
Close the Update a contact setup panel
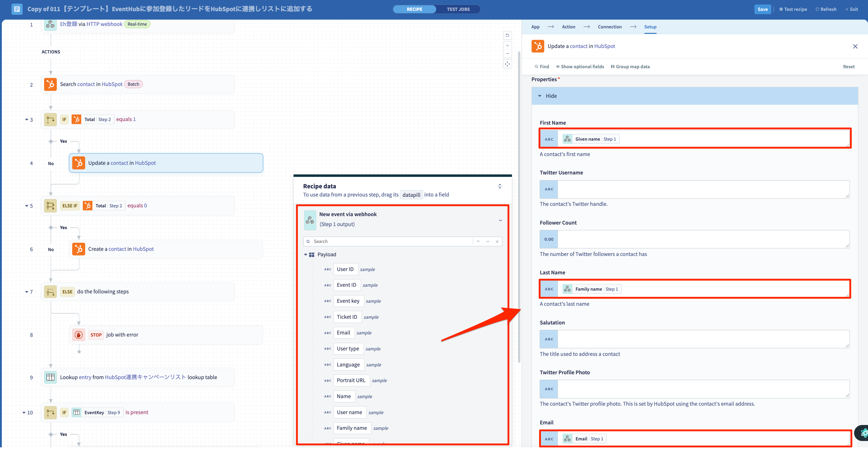click(855, 46)
